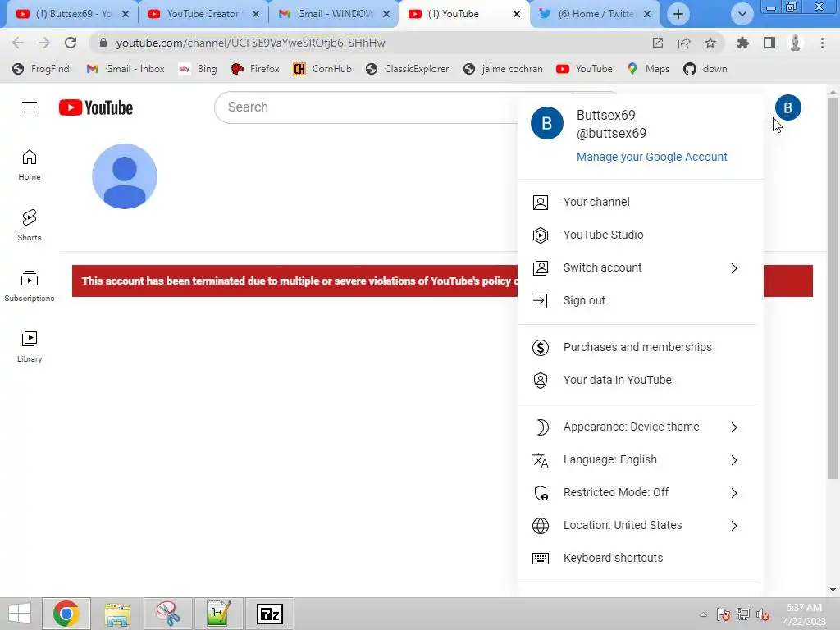
Task: Open Shorts in the sidebar
Action: click(x=30, y=225)
